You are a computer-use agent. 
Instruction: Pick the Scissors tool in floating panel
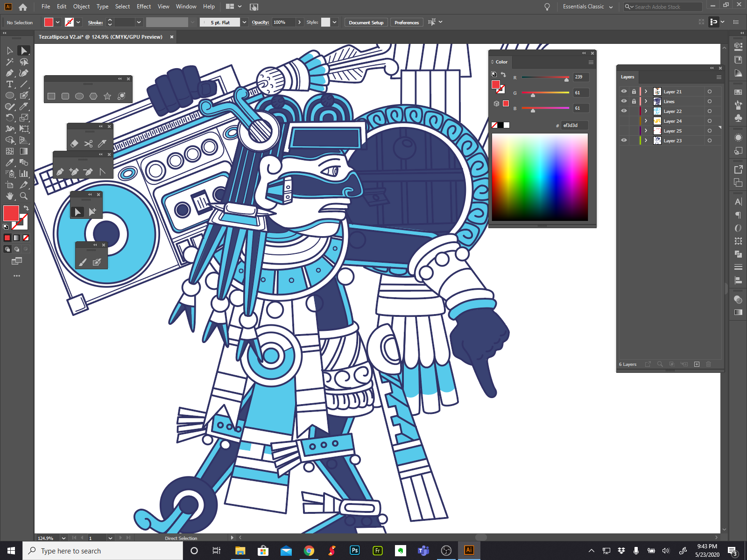88,144
